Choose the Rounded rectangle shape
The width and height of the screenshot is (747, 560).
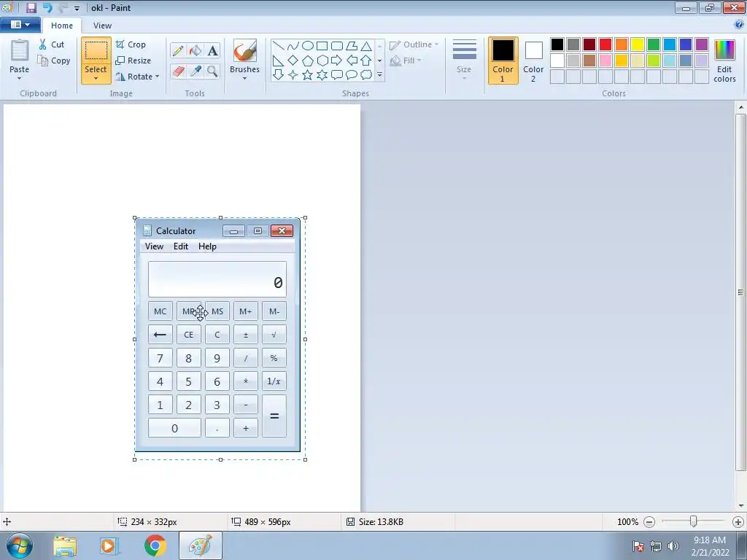point(337,46)
